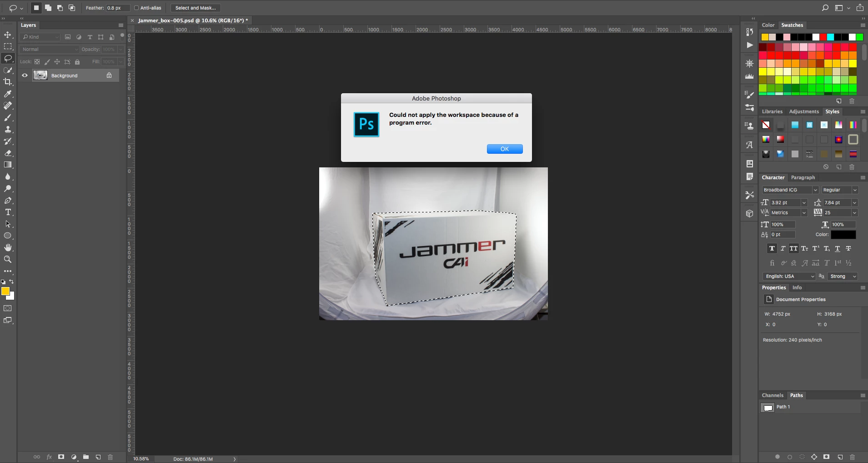
Task: Click the Subtract from selection mode icon
Action: click(x=60, y=8)
